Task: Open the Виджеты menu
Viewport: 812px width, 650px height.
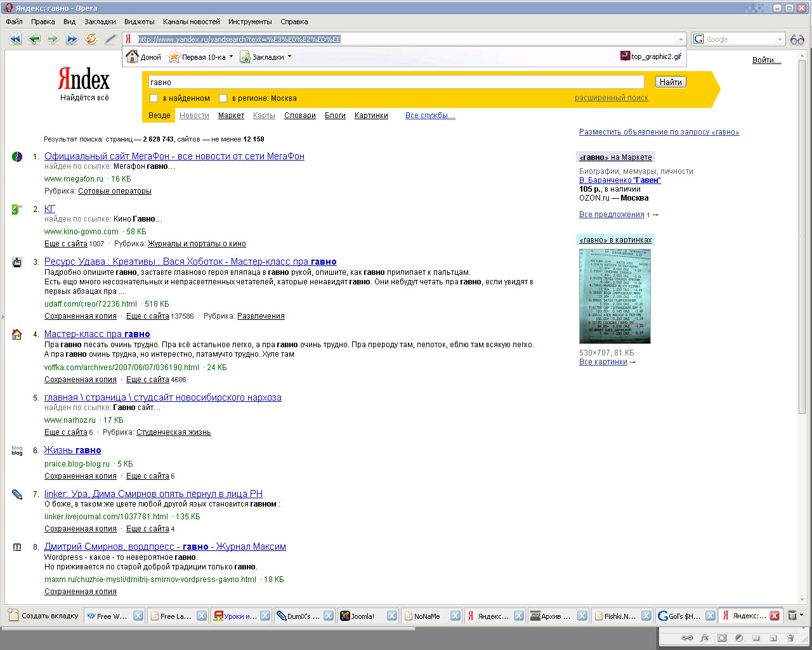Action: click(x=139, y=22)
